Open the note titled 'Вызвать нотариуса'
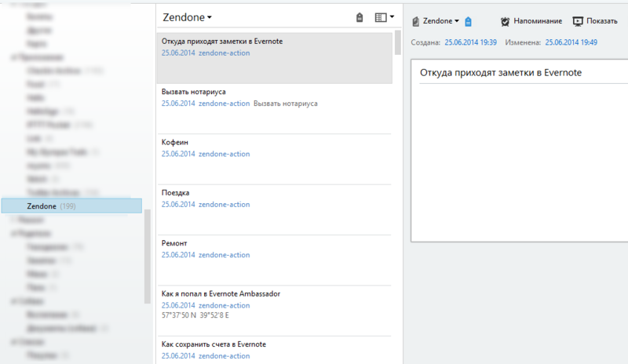This screenshot has width=628, height=364. pos(275,109)
